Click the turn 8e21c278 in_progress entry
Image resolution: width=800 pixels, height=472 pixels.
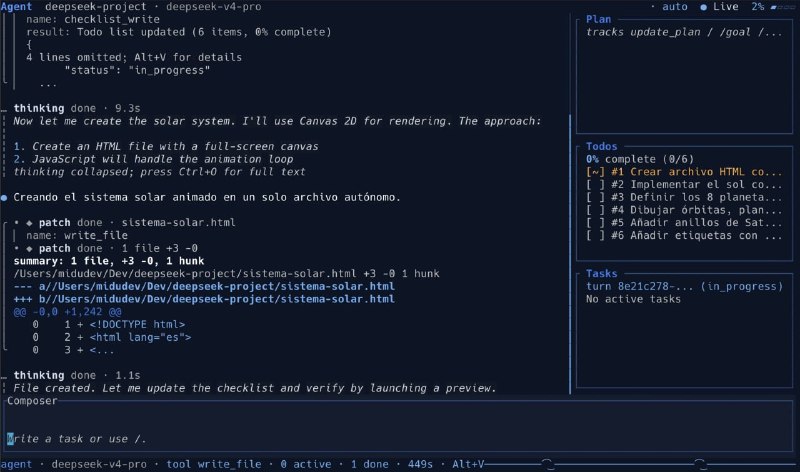[x=684, y=286]
